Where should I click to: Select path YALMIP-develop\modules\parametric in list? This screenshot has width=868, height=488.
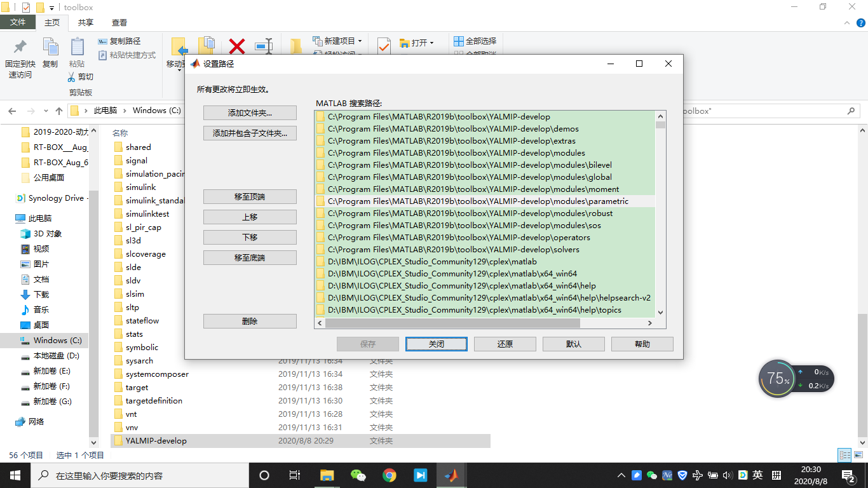(x=485, y=201)
